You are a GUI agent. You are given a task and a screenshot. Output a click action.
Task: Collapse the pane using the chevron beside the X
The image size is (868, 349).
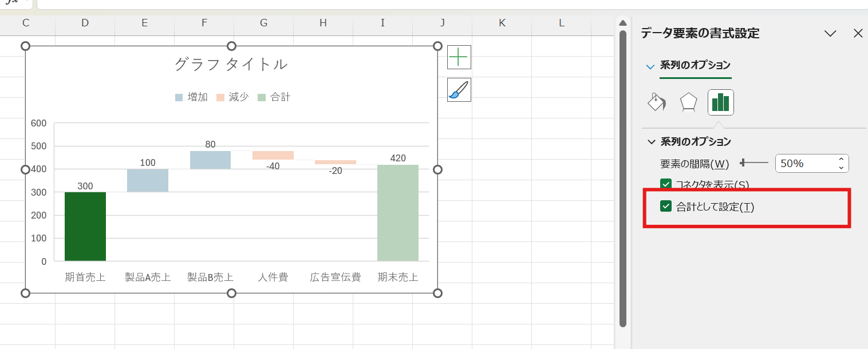tap(830, 33)
